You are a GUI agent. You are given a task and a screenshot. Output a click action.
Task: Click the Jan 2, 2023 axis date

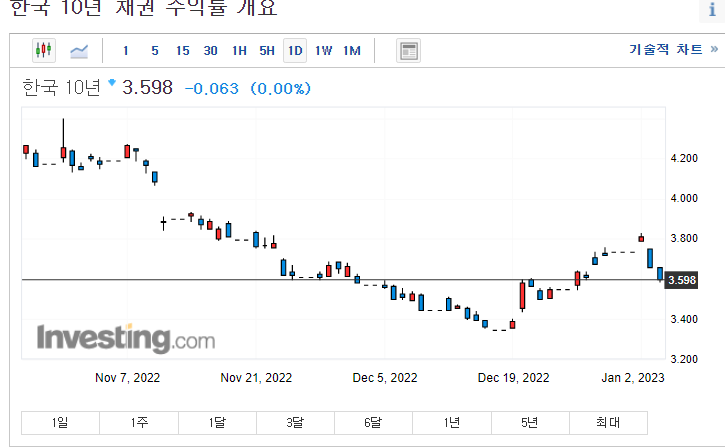633,378
